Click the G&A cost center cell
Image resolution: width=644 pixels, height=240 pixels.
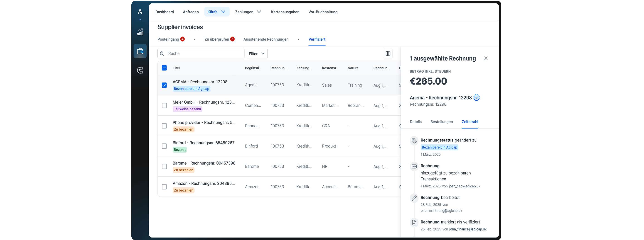click(x=326, y=126)
